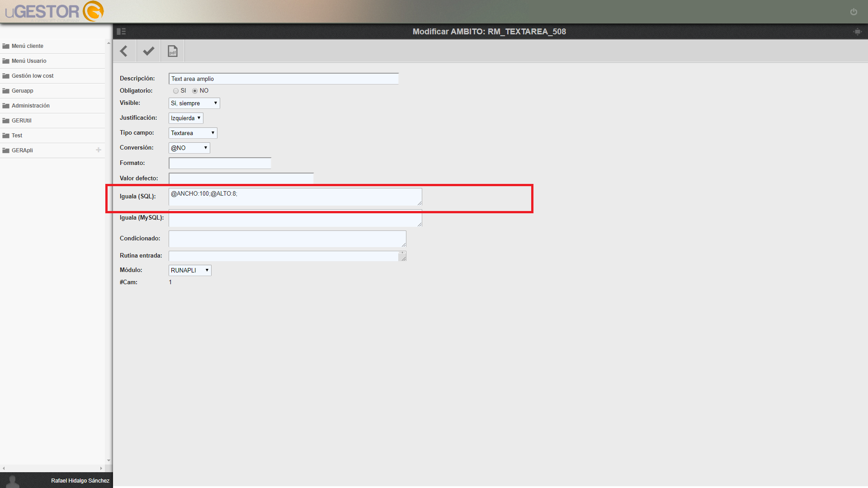868x488 pixels.
Task: Click sidebar scroll right arrow
Action: coord(101,468)
